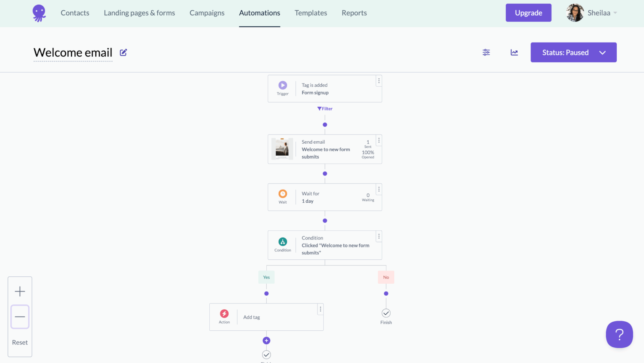The image size is (644, 363).
Task: Click the zoom in plus icon
Action: (x=19, y=291)
